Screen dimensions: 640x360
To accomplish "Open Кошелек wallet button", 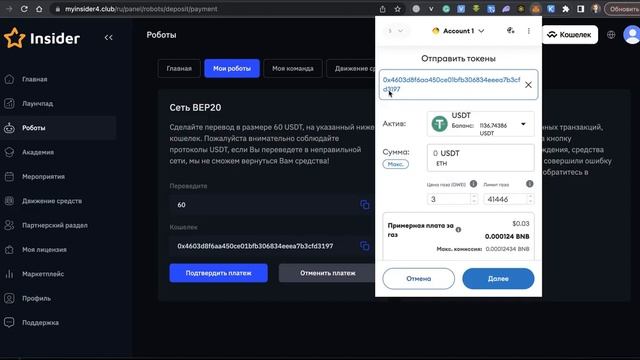I will coord(570,35).
